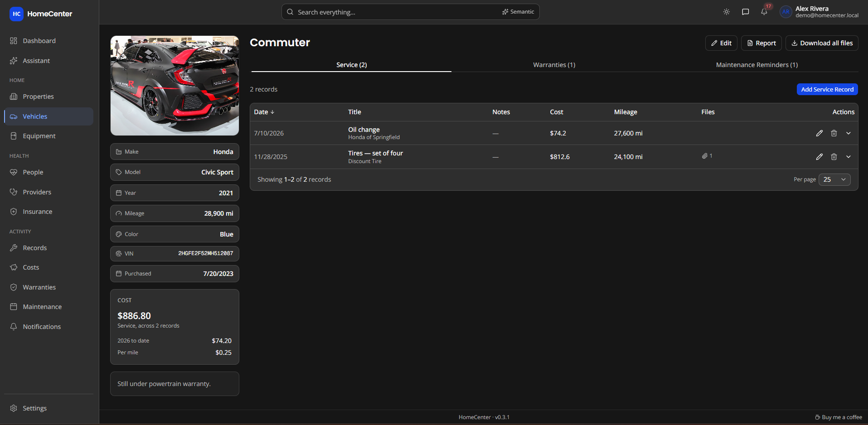868x425 pixels.
Task: Switch to the Service (2) tab
Action: 351,65
